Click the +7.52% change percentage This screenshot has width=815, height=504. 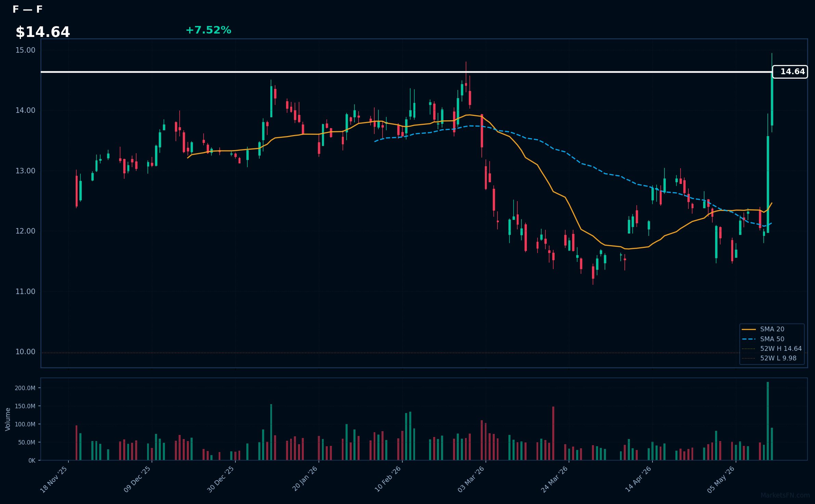[208, 30]
